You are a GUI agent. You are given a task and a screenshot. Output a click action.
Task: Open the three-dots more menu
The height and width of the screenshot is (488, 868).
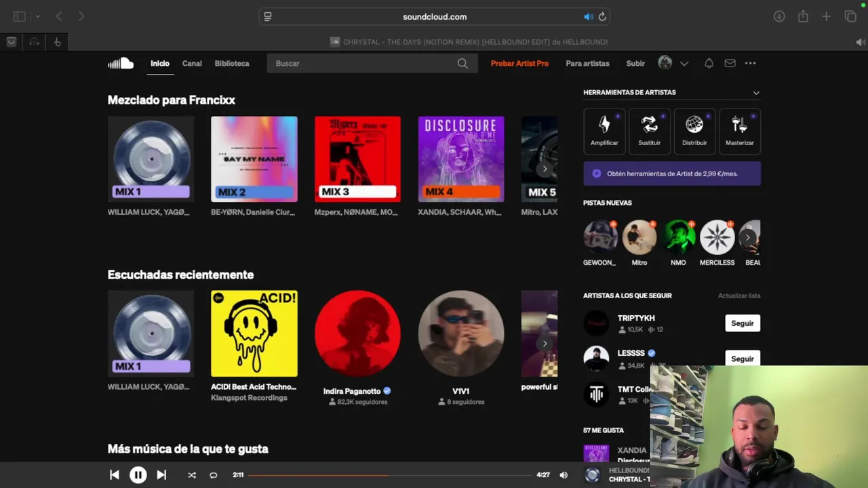[750, 63]
